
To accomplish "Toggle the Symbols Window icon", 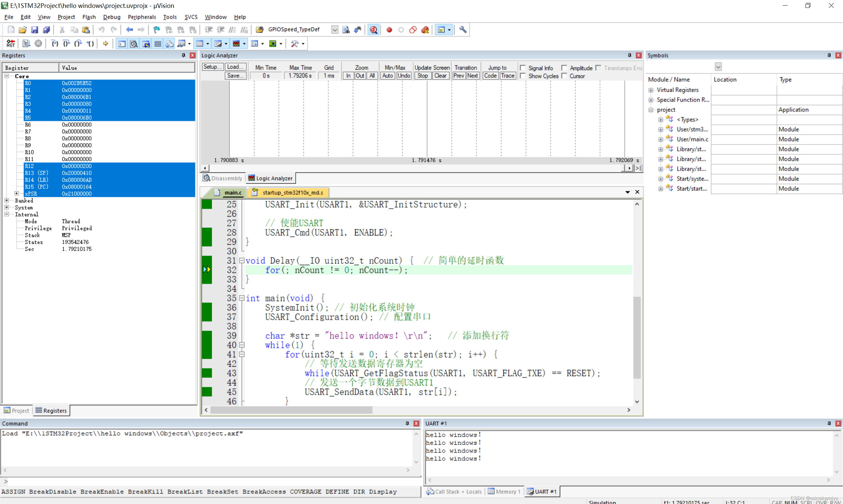I will click(146, 43).
